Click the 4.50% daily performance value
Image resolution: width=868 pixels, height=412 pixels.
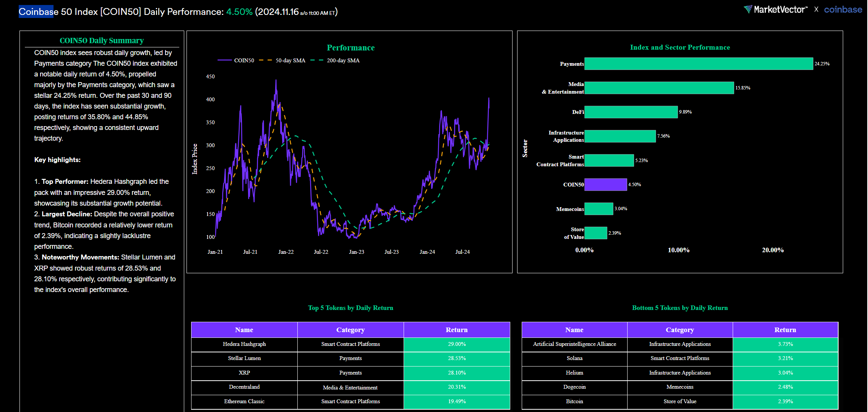pos(239,12)
